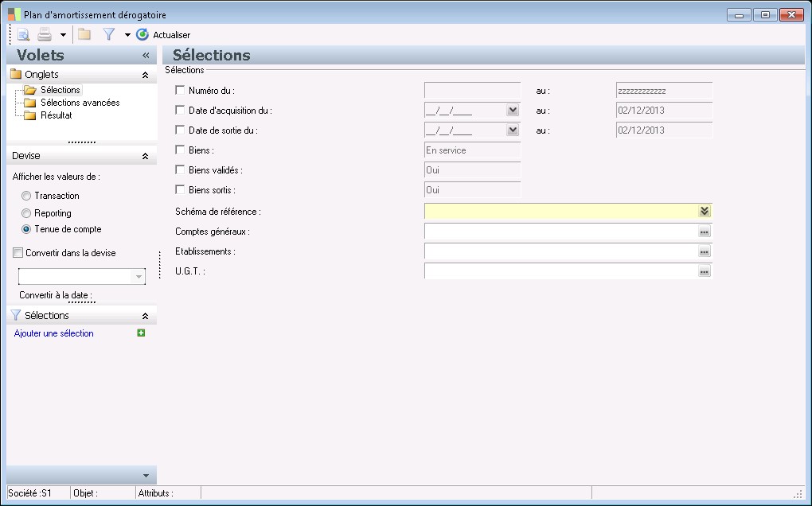Check the Biens checkbox
812x506 pixels.
coord(180,150)
